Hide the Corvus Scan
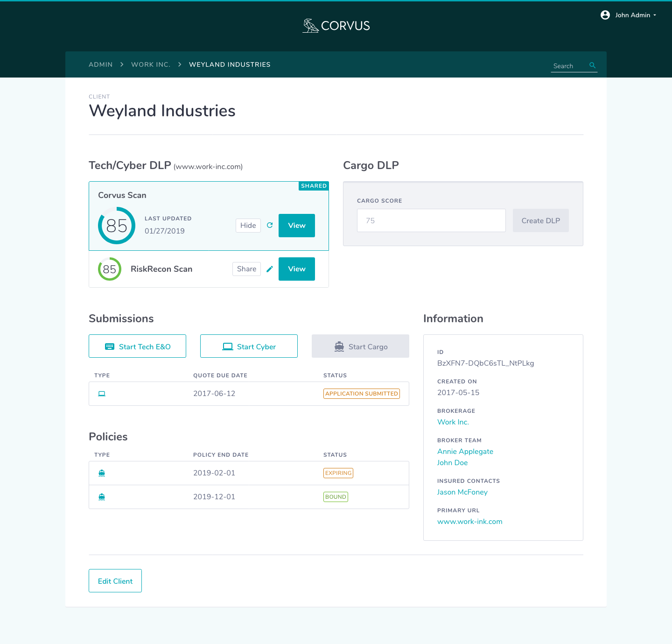This screenshot has width=672, height=644. [x=248, y=225]
